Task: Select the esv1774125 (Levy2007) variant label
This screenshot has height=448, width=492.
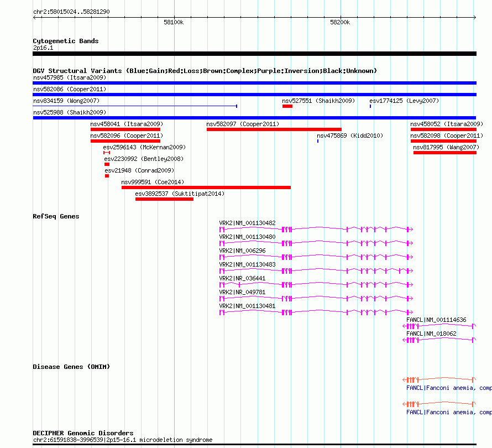Action: 404,101
